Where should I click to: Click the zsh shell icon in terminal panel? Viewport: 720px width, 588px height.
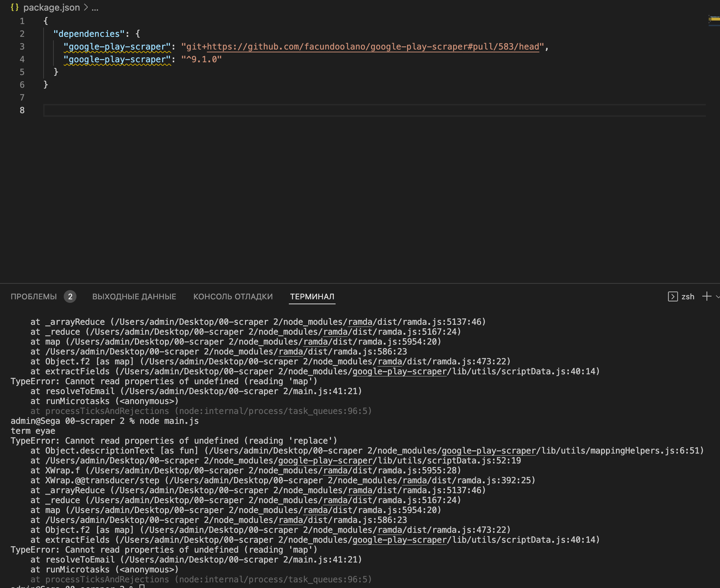coord(672,296)
